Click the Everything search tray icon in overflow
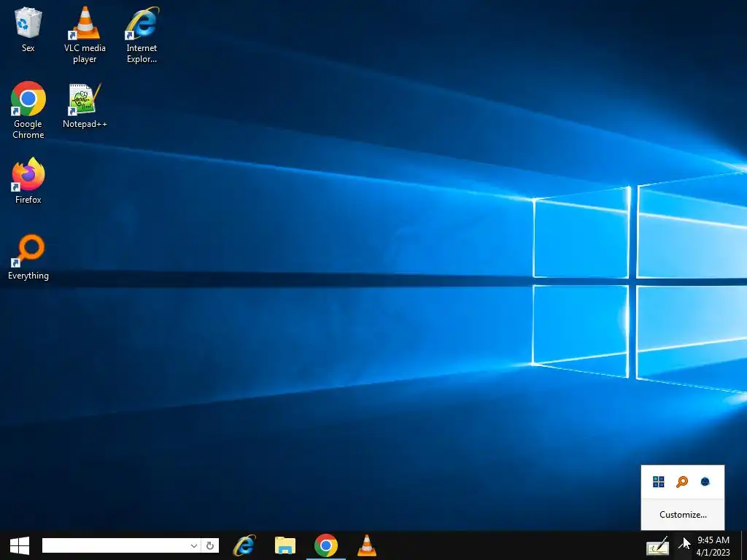 [682, 482]
